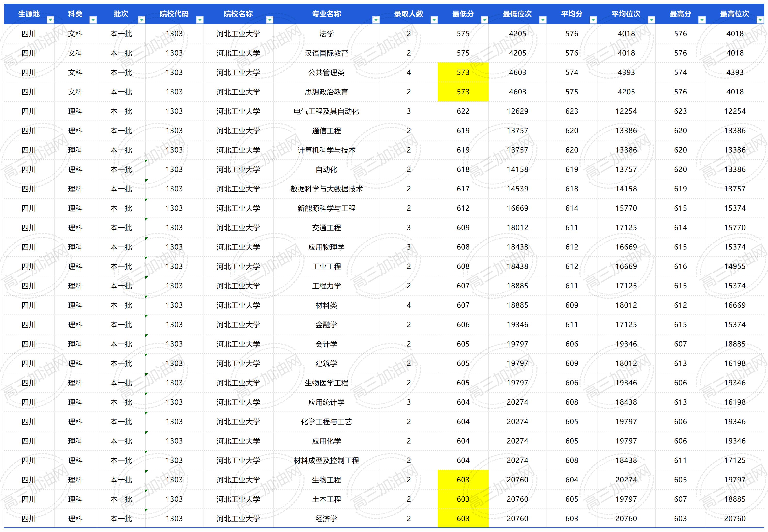Click 最低分 622 cell
This screenshot has width=768, height=532.
463,111
